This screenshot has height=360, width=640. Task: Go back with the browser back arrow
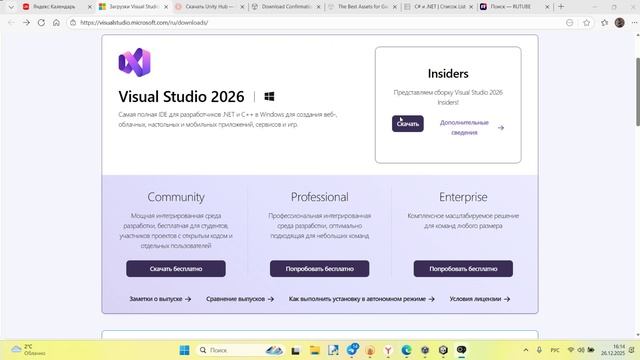tap(11, 22)
